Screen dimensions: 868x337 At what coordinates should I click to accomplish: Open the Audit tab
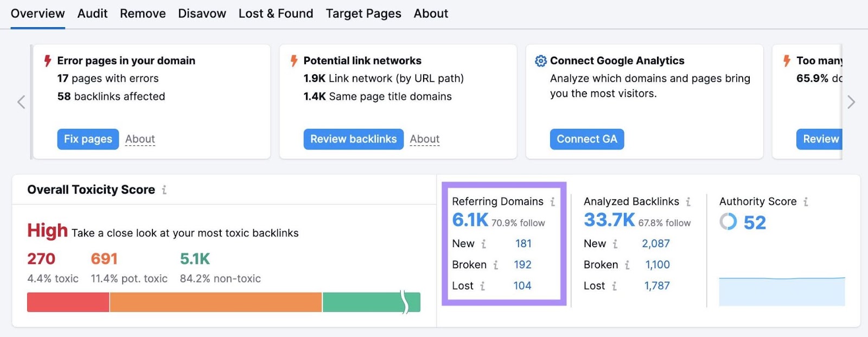(x=92, y=14)
